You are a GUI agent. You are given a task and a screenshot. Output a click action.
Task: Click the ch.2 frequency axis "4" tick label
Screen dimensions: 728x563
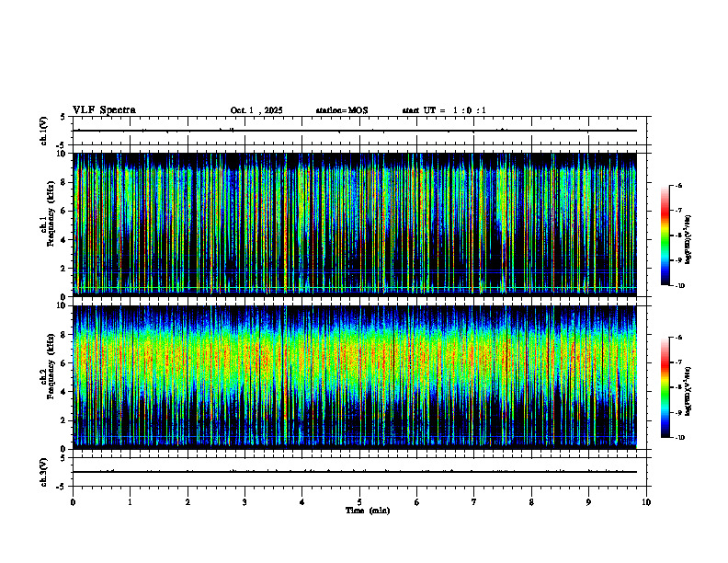coord(64,392)
